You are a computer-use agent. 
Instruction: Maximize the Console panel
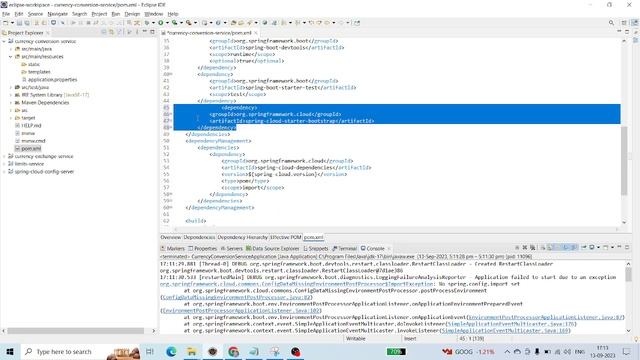(x=627, y=247)
